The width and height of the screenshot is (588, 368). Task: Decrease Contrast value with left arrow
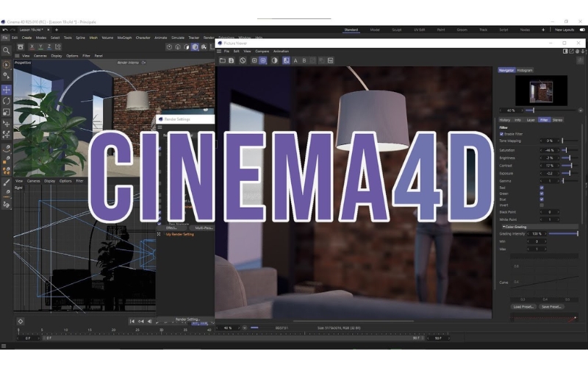click(541, 166)
